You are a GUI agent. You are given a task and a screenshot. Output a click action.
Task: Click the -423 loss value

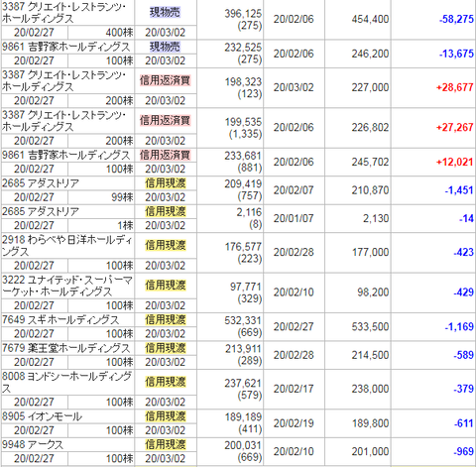[463, 253]
